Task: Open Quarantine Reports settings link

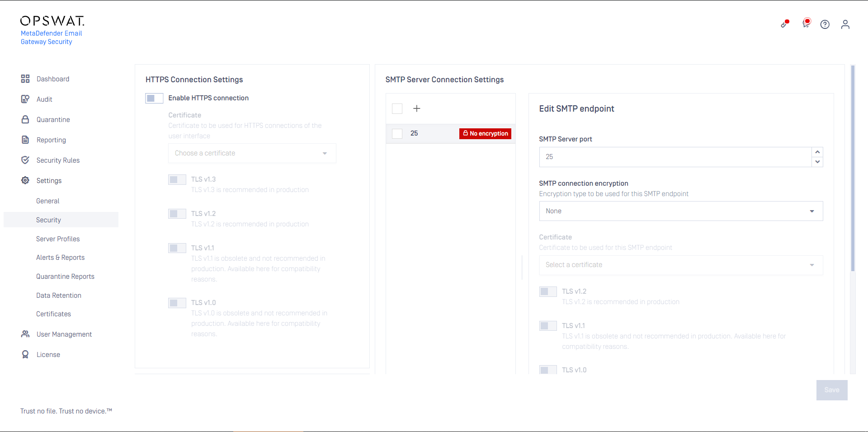Action: point(65,277)
